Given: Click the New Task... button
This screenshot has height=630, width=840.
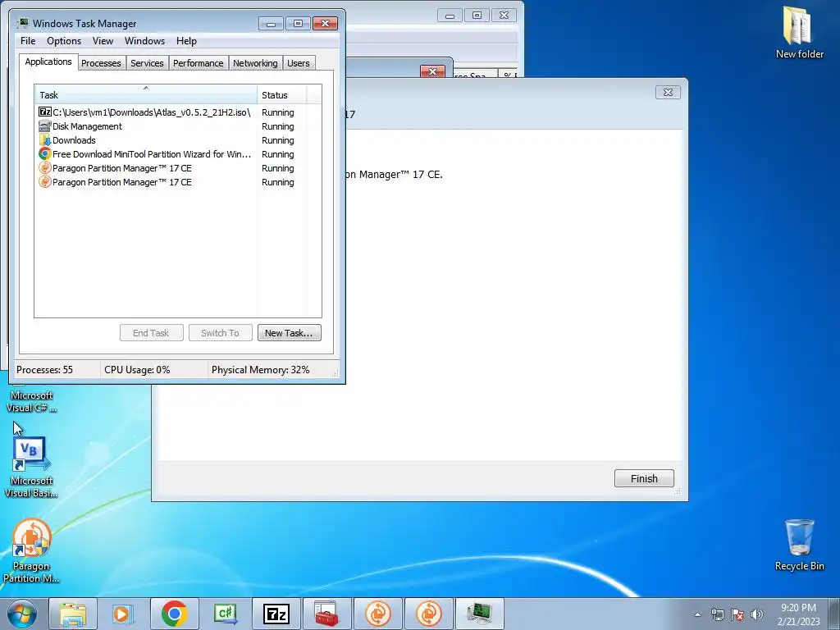Looking at the screenshot, I should click(x=290, y=333).
